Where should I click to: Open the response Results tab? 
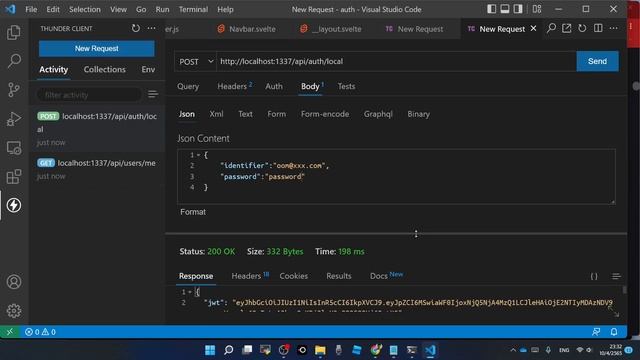[338, 276]
